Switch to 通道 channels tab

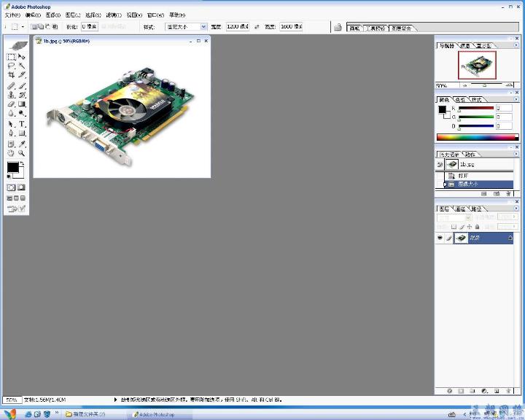(x=460, y=209)
